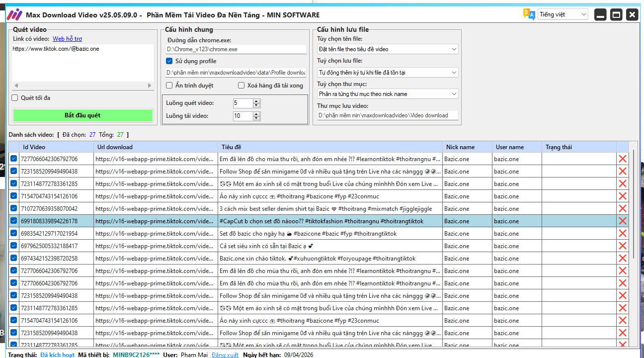Minimize the Max Download Video window
This screenshot has height=358, width=644.
pyautogui.click(x=600, y=14)
